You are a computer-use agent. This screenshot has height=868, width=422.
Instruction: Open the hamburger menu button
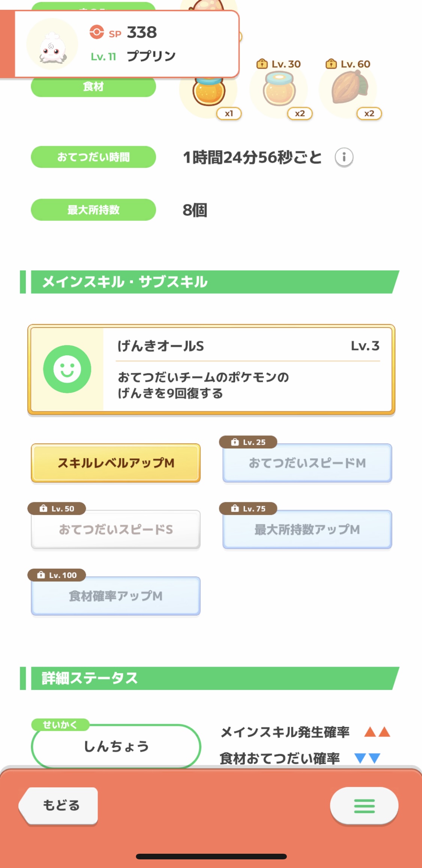pos(364,806)
